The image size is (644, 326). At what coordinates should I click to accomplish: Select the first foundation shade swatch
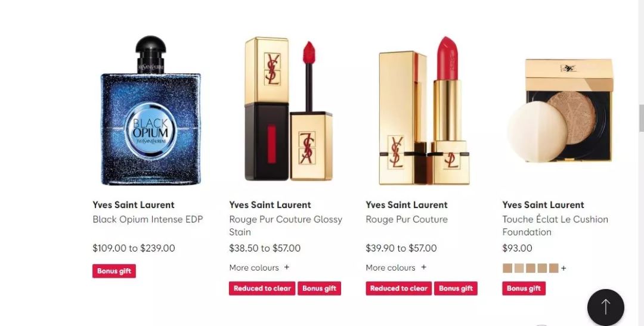tap(507, 268)
